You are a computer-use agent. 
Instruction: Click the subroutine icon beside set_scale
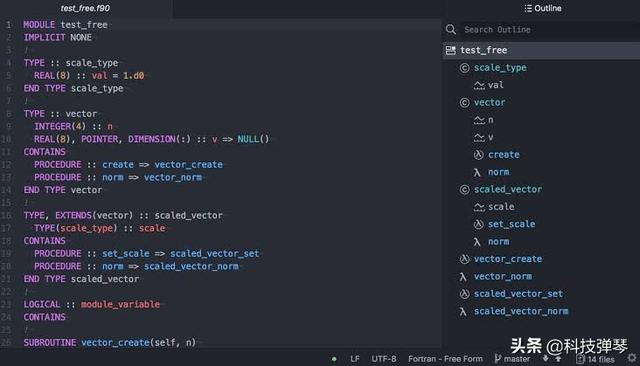(478, 224)
